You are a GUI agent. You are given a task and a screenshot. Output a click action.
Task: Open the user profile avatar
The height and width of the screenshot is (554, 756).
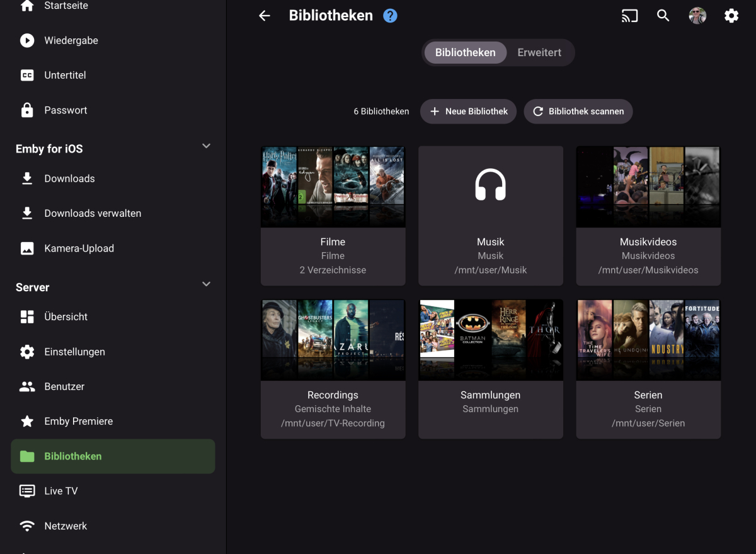point(697,16)
